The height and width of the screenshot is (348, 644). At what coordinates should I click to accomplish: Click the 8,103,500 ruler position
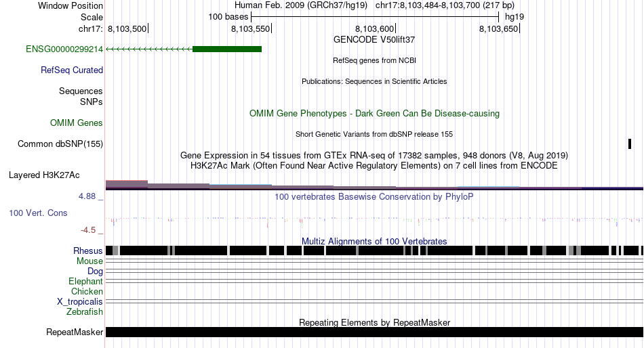pos(127,28)
